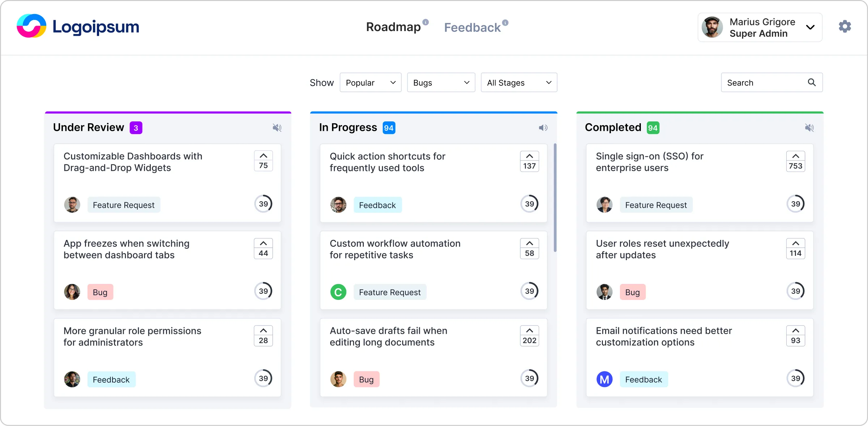Unmute the Completed column
The width and height of the screenshot is (868, 426).
pyautogui.click(x=809, y=128)
